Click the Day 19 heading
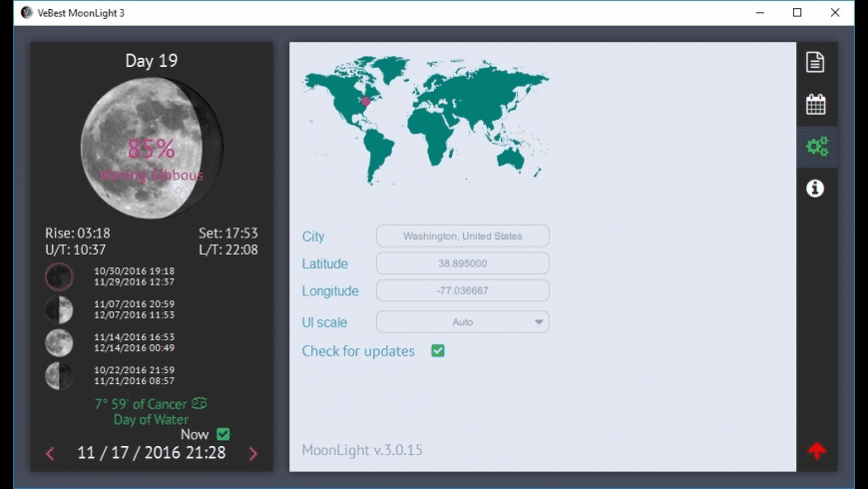The height and width of the screenshot is (489, 868). 152,60
